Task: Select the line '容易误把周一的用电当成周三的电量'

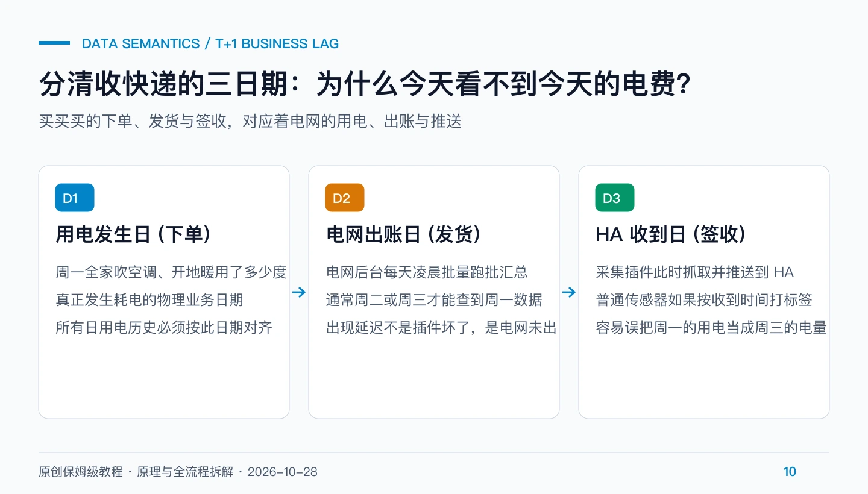Action: pos(711,328)
